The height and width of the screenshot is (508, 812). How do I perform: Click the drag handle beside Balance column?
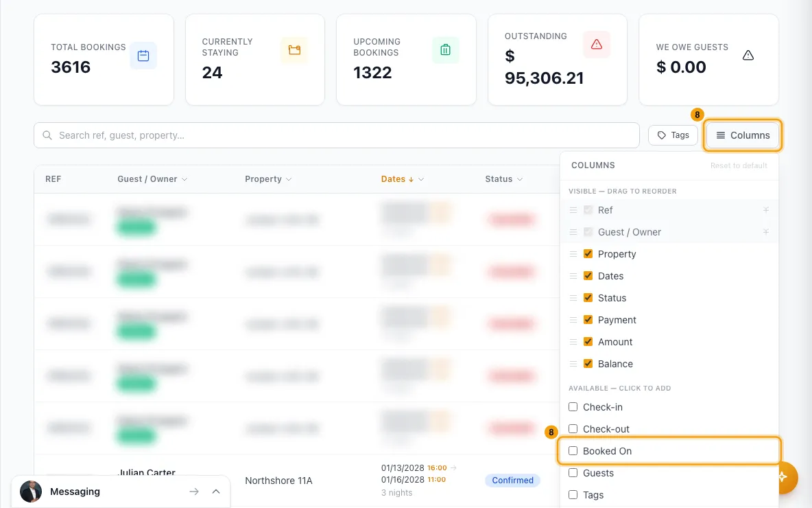coord(573,364)
